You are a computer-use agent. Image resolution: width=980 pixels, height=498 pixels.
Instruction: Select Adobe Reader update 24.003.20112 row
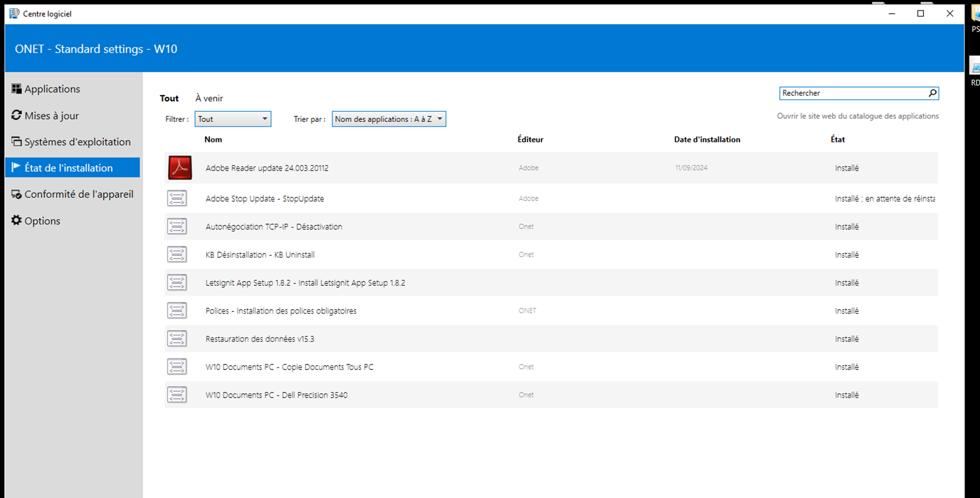tap(551, 168)
